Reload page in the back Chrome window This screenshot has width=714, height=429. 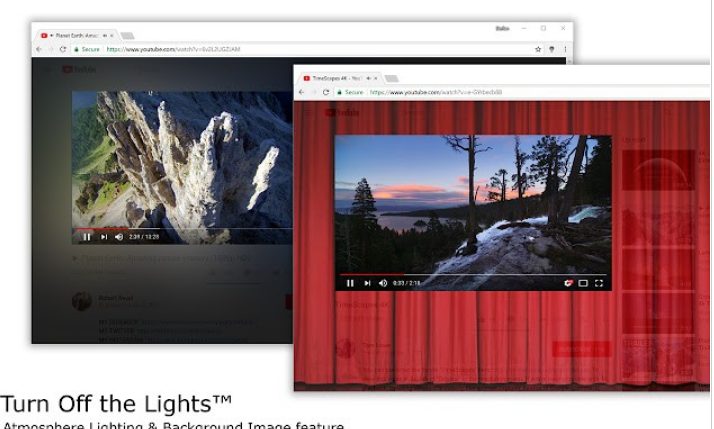[x=63, y=49]
